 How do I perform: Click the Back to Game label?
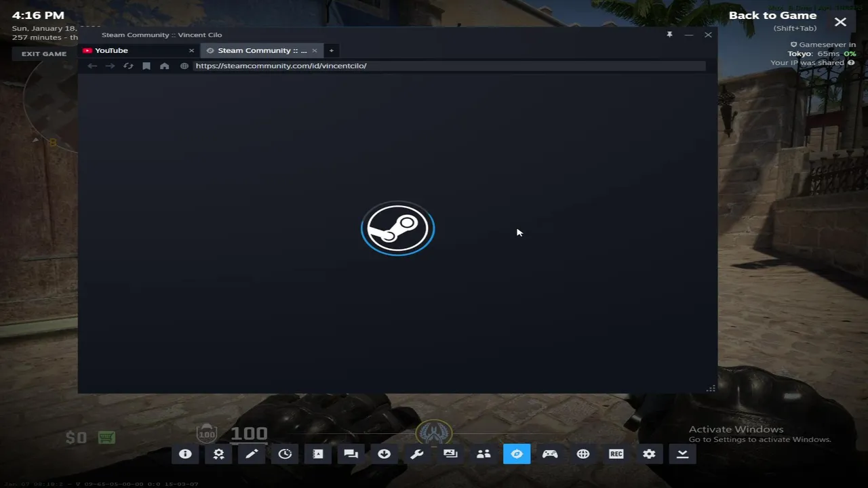[772, 16]
